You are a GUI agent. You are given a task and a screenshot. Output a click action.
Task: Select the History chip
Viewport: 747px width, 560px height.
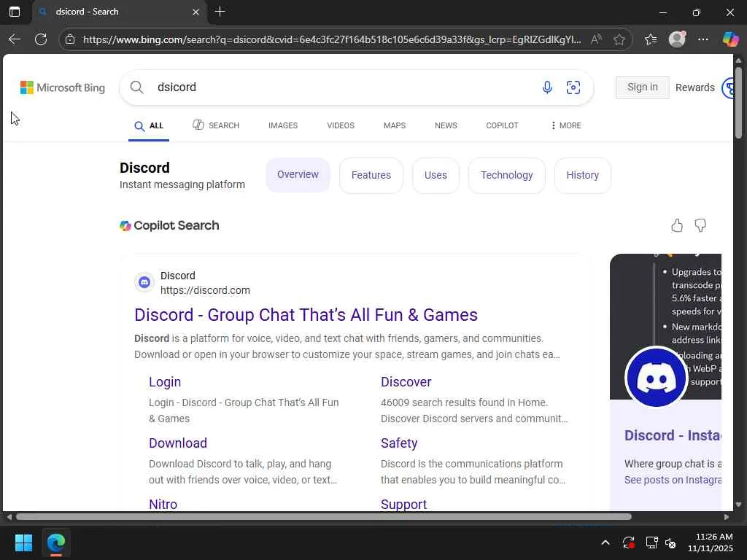(x=582, y=175)
